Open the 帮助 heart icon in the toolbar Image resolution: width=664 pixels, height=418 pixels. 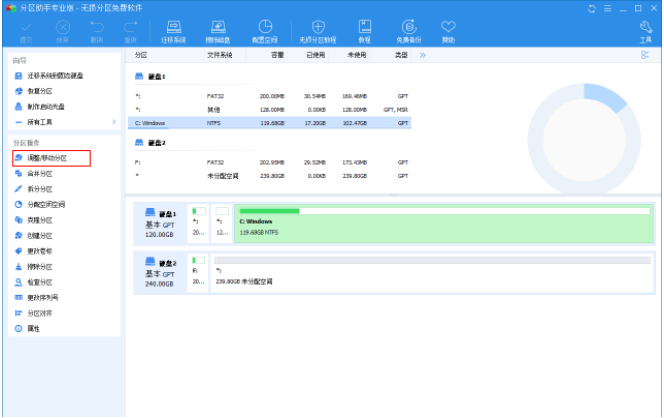[x=448, y=30]
